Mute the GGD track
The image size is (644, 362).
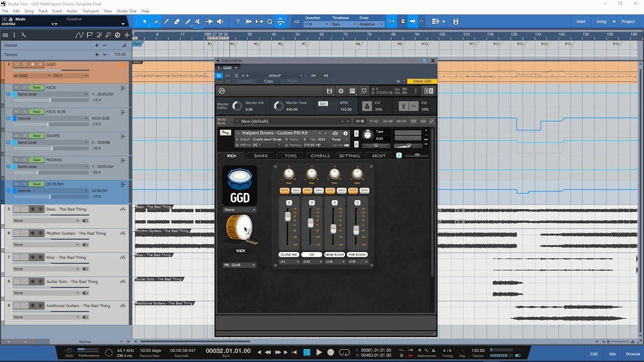coord(17,64)
